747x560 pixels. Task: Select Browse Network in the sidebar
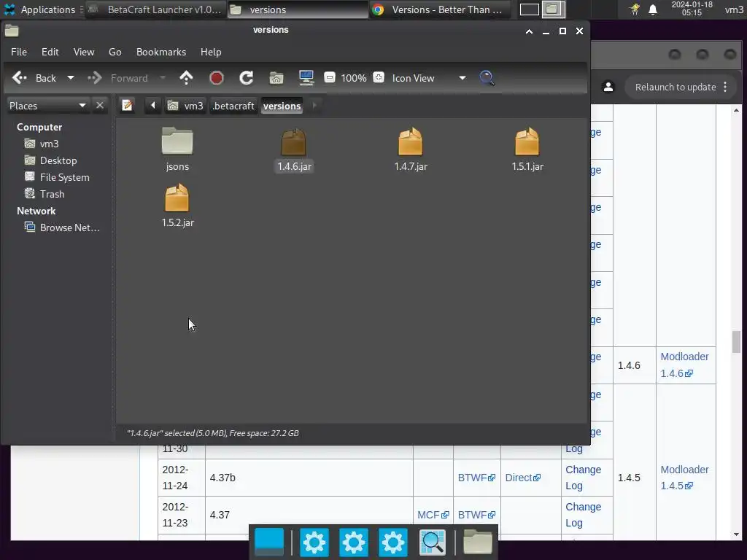69,227
